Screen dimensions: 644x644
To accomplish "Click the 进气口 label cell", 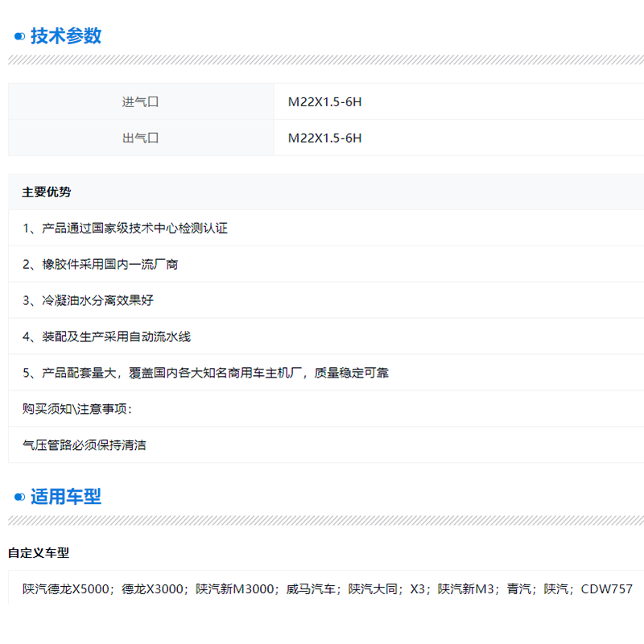I will [x=141, y=102].
